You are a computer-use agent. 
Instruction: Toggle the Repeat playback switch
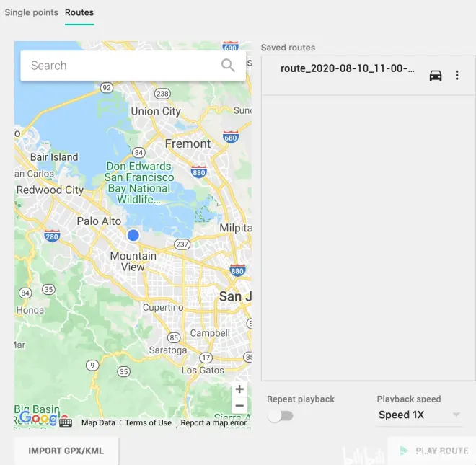coord(280,416)
